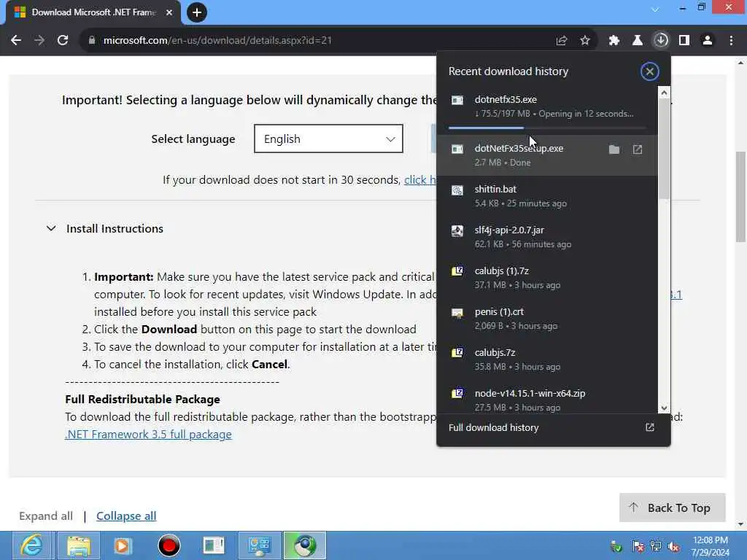Click the Action Center flag tray icon
The image size is (747, 560).
(638, 546)
